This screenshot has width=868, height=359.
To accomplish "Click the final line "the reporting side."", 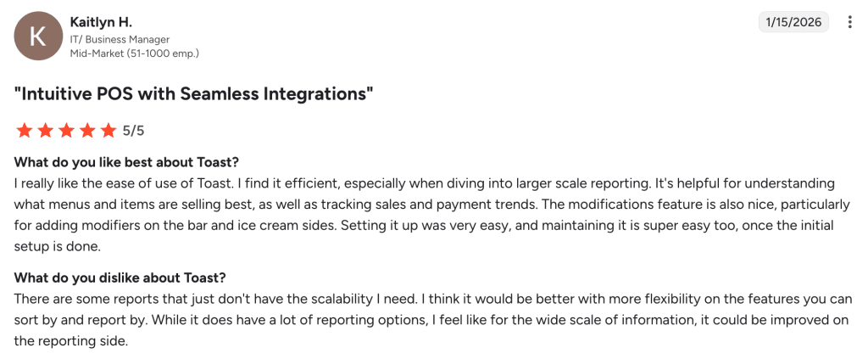I will 70,340.
